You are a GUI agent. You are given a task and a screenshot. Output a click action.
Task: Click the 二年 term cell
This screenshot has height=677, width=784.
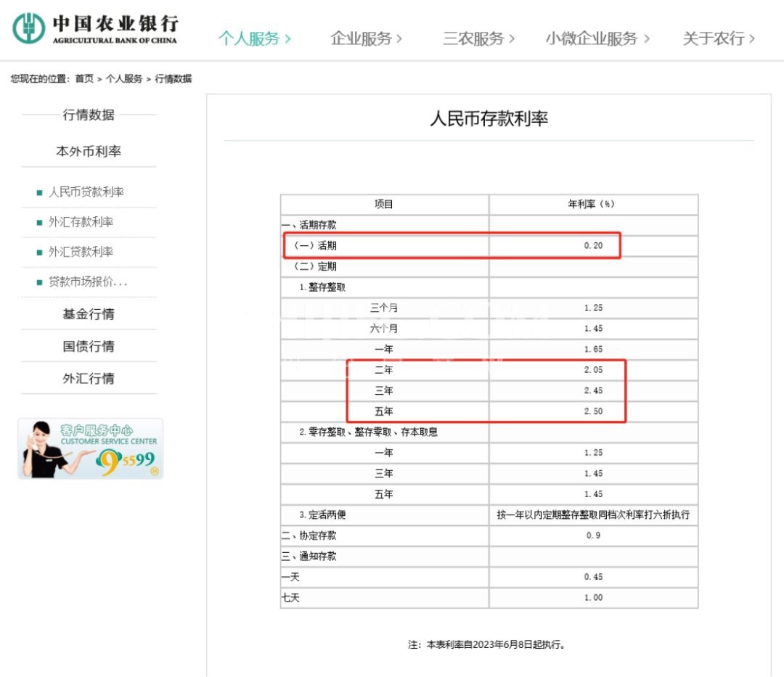coord(384,370)
